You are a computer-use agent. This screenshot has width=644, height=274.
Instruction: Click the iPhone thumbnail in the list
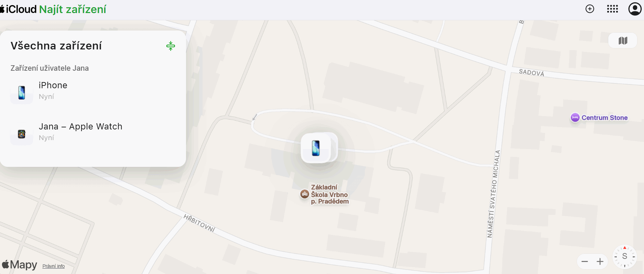[22, 93]
